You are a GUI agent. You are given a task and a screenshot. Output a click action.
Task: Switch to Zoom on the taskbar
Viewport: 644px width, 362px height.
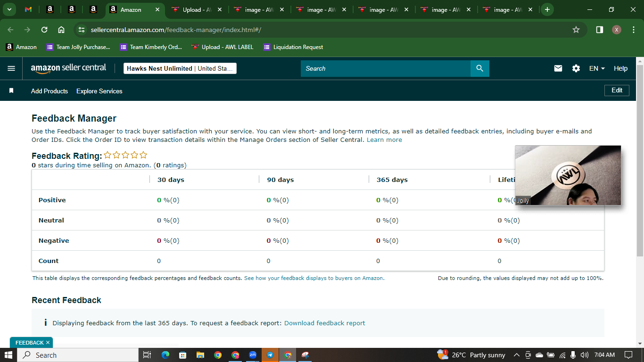(253, 355)
